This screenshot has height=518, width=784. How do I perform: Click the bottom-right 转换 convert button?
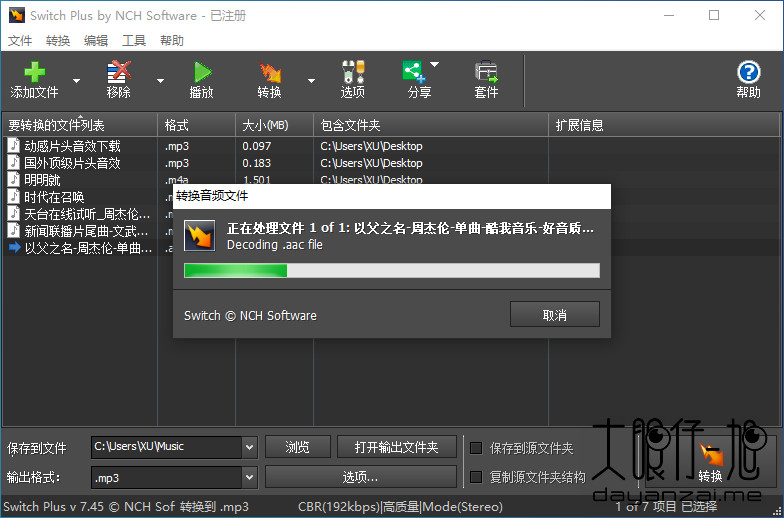click(710, 462)
